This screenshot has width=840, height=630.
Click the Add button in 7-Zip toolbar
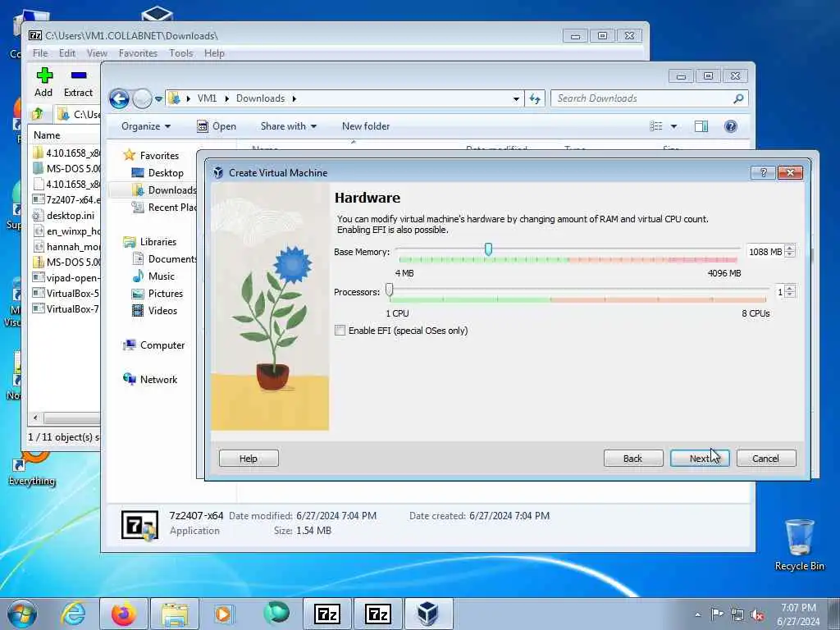[44, 82]
